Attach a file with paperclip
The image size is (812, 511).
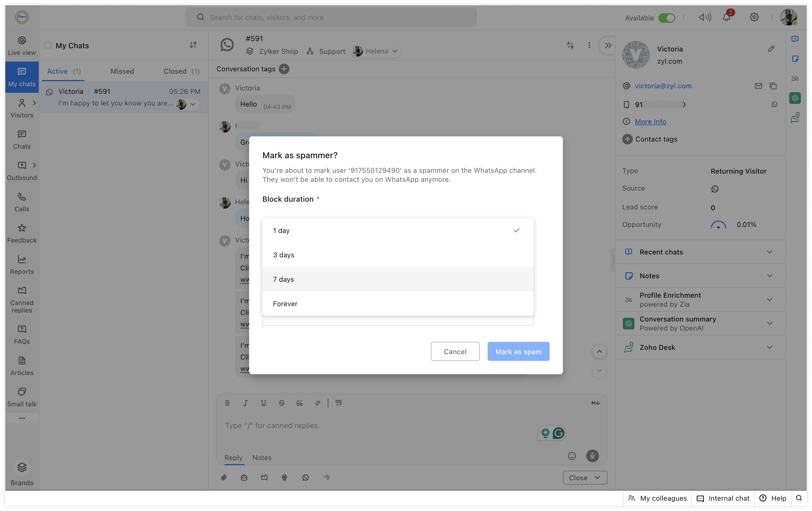click(x=224, y=477)
